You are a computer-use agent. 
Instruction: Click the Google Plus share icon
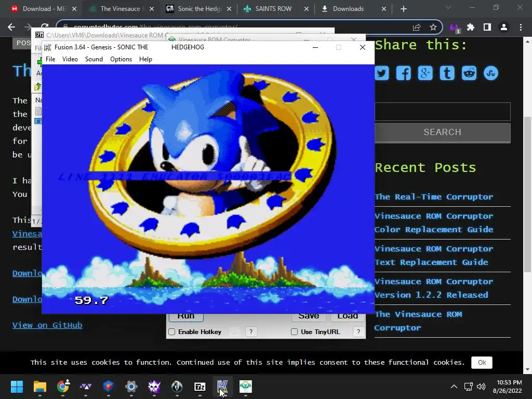[x=425, y=73]
